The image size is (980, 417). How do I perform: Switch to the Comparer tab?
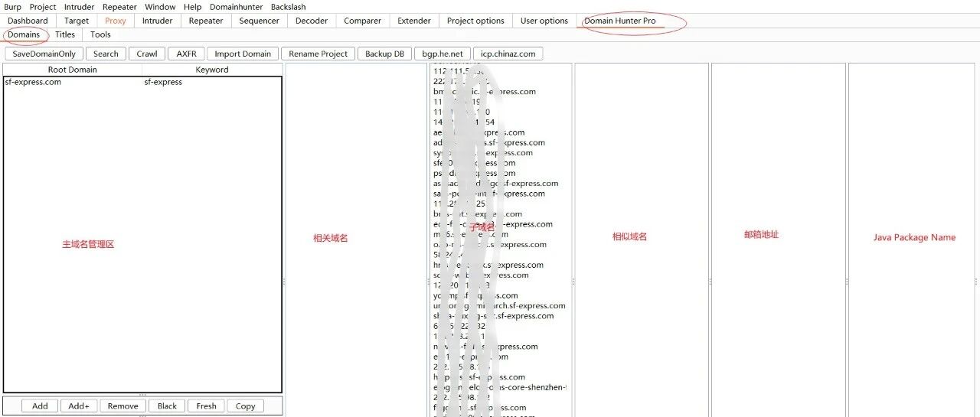(x=362, y=21)
